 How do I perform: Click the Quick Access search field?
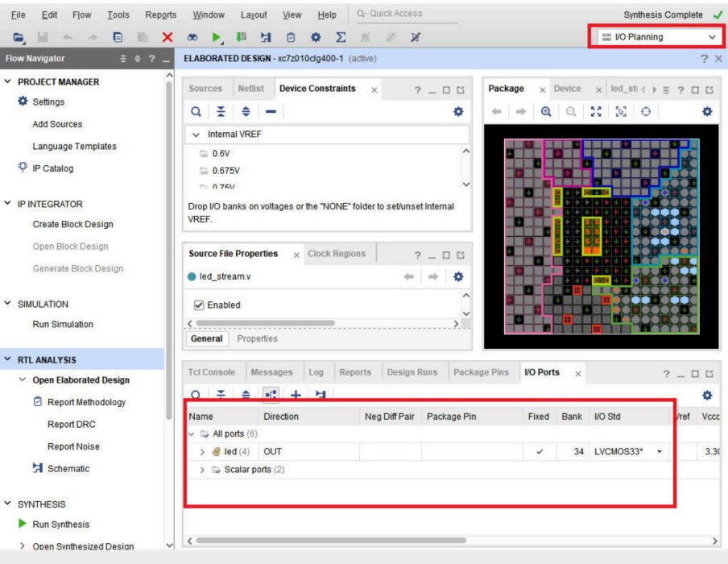[x=399, y=14]
